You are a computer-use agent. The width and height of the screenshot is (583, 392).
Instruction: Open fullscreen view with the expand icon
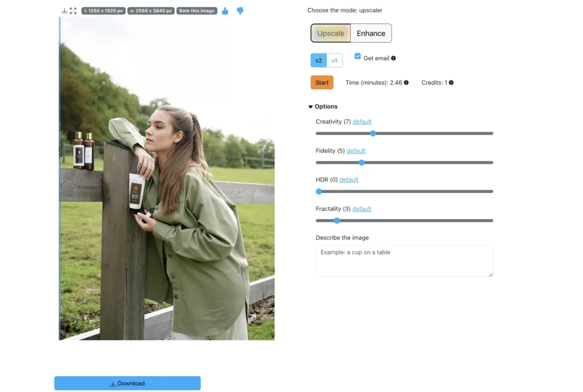coord(73,10)
